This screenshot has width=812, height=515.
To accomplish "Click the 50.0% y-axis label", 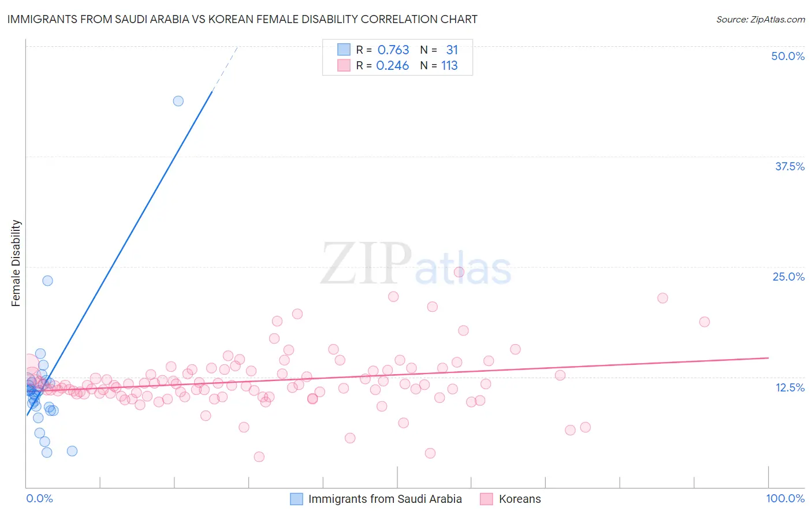I will click(788, 56).
